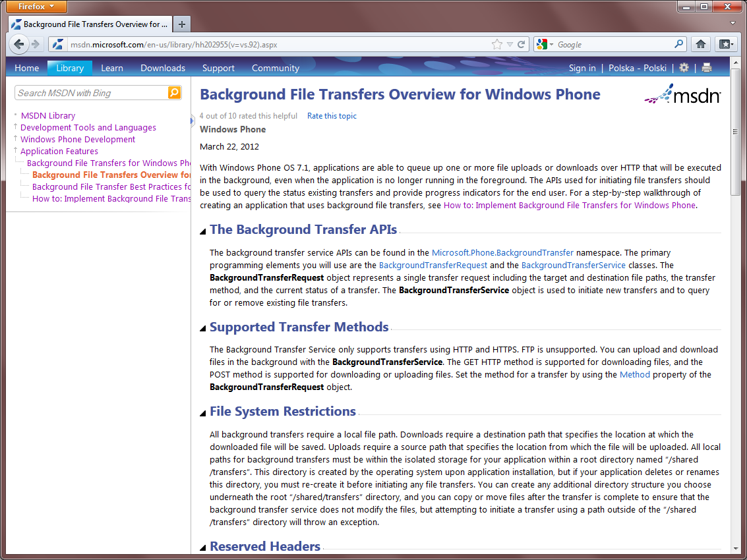Image resolution: width=747 pixels, height=560 pixels.
Task: Collapse the File System Restrictions section
Action: (202, 413)
